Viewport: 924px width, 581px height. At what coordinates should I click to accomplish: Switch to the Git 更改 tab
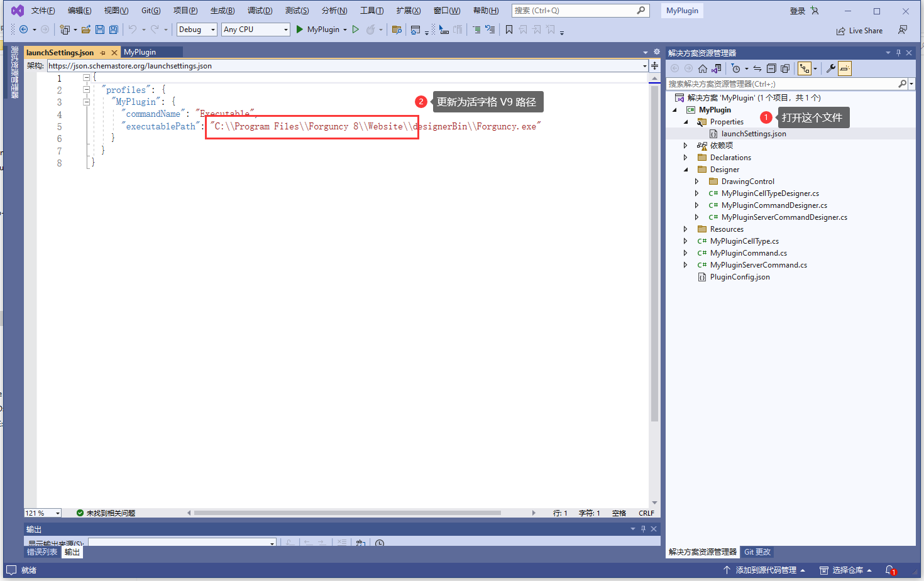(x=757, y=552)
